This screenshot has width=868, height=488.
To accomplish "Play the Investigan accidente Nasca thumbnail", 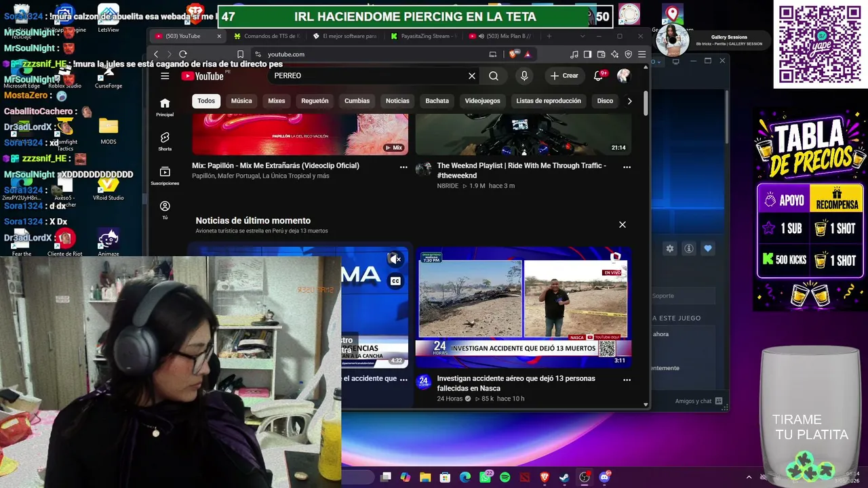I will click(x=524, y=308).
